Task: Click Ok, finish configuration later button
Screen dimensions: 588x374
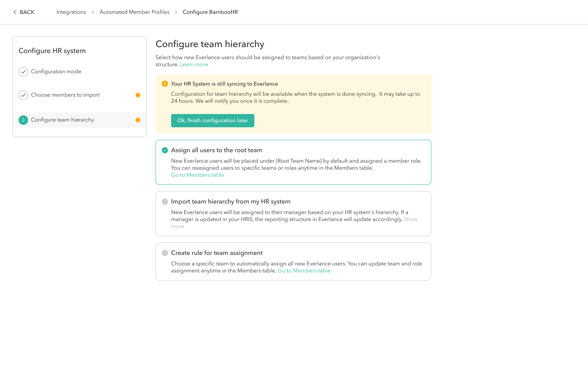Action: (213, 121)
